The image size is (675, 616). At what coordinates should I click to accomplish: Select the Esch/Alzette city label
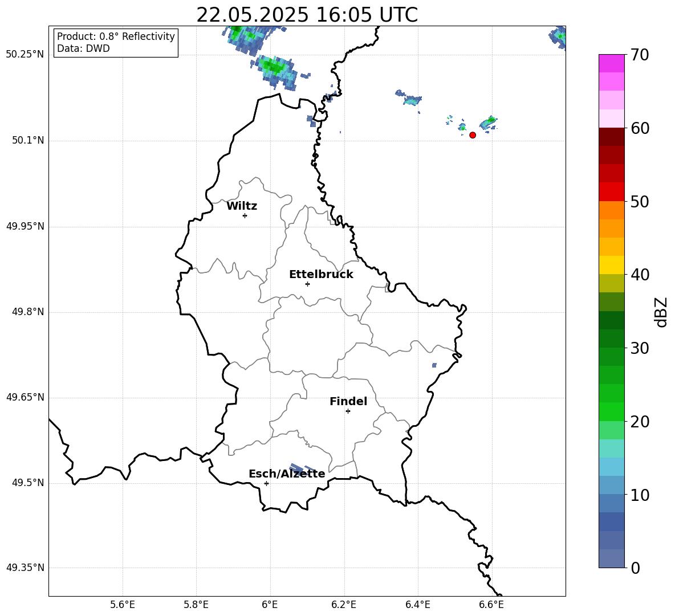287,474
